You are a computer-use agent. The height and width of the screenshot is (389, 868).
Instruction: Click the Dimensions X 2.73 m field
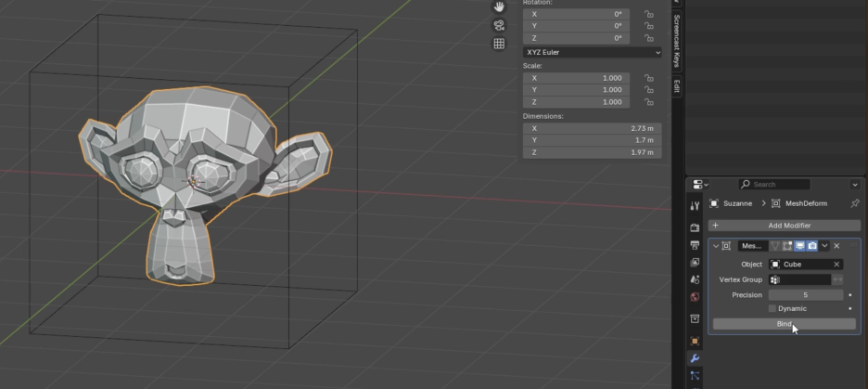click(592, 128)
